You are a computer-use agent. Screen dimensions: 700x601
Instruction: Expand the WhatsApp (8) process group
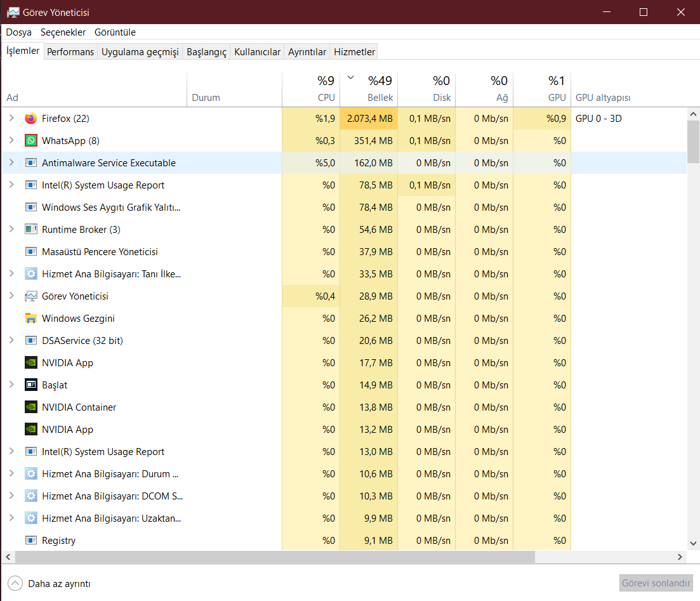coord(11,140)
